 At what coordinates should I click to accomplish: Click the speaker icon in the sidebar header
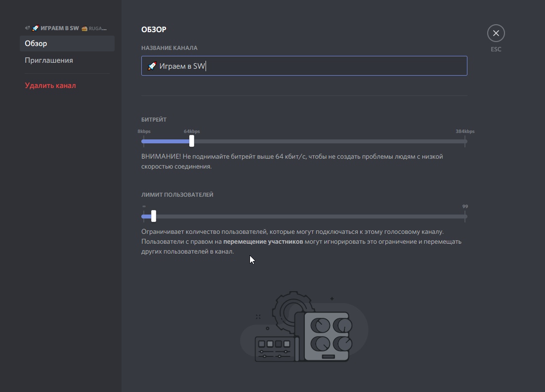click(27, 28)
